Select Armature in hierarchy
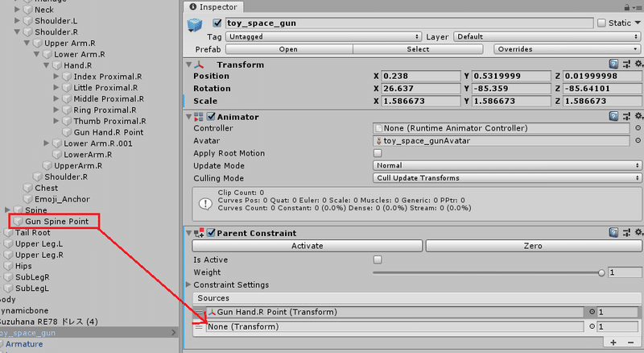The image size is (644, 353). click(x=24, y=344)
